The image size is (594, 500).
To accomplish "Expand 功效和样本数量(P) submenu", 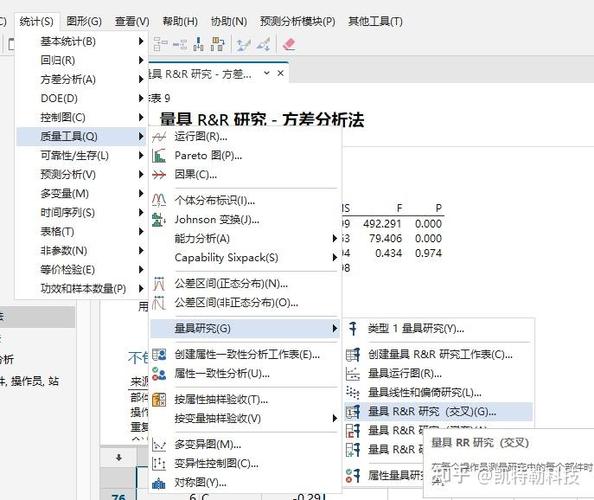I will tap(81, 289).
